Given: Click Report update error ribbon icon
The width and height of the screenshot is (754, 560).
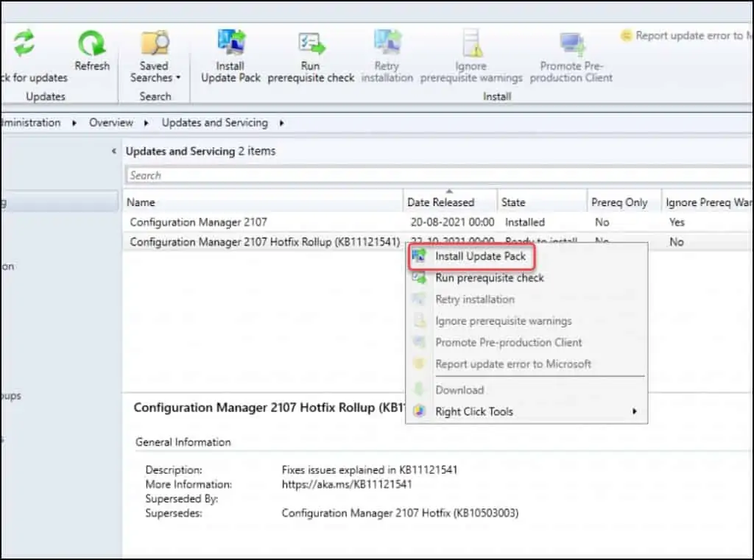Looking at the screenshot, I should tap(626, 35).
